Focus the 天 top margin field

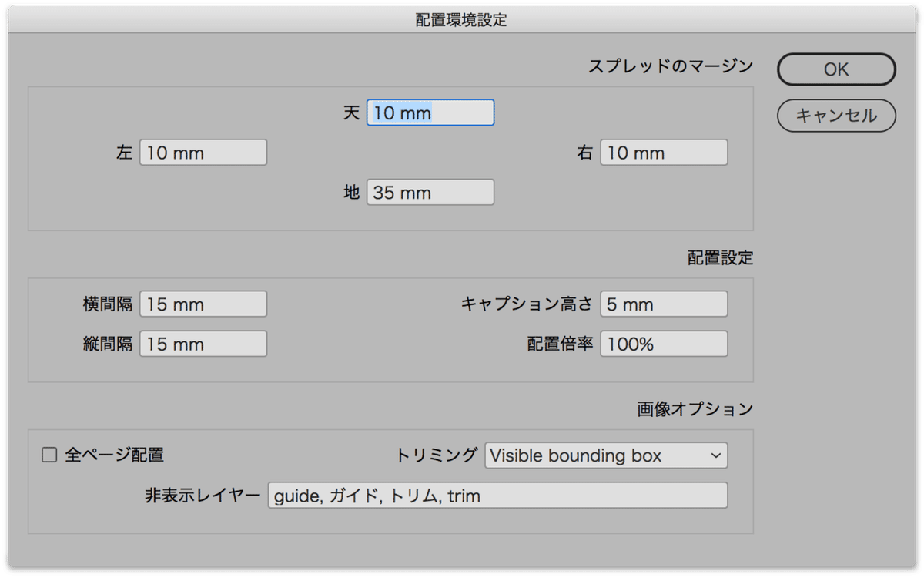(430, 113)
